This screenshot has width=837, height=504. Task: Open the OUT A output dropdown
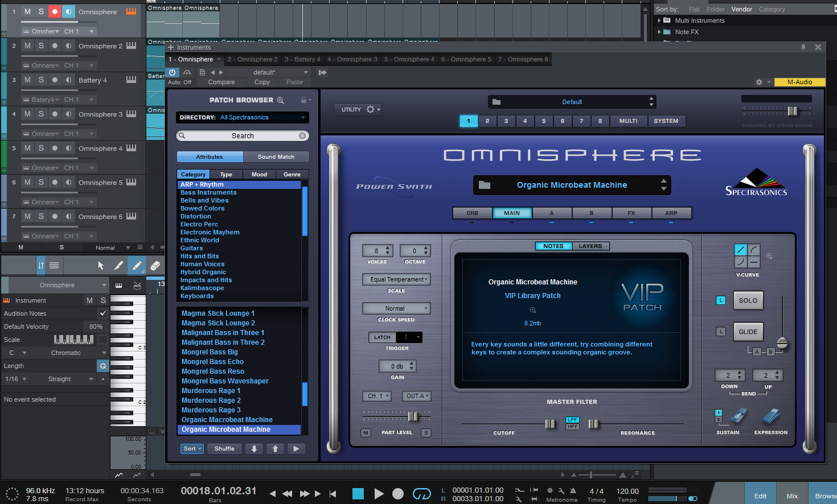click(x=417, y=396)
